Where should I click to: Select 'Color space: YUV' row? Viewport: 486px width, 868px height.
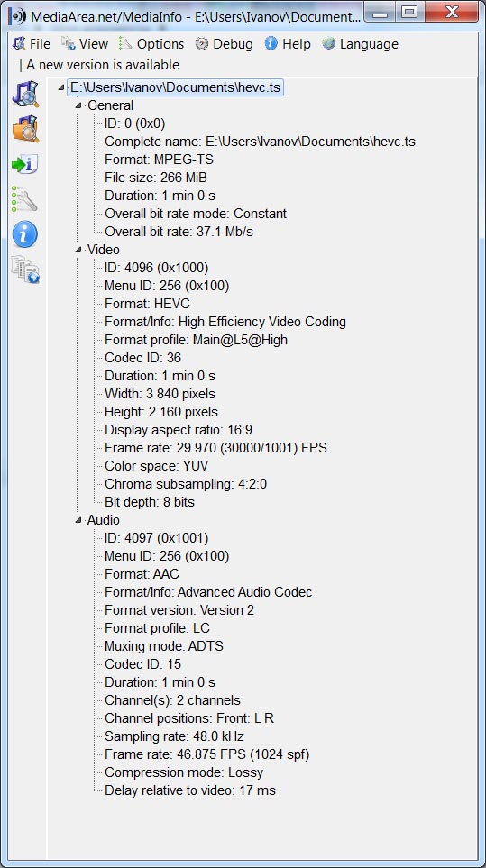(x=156, y=466)
